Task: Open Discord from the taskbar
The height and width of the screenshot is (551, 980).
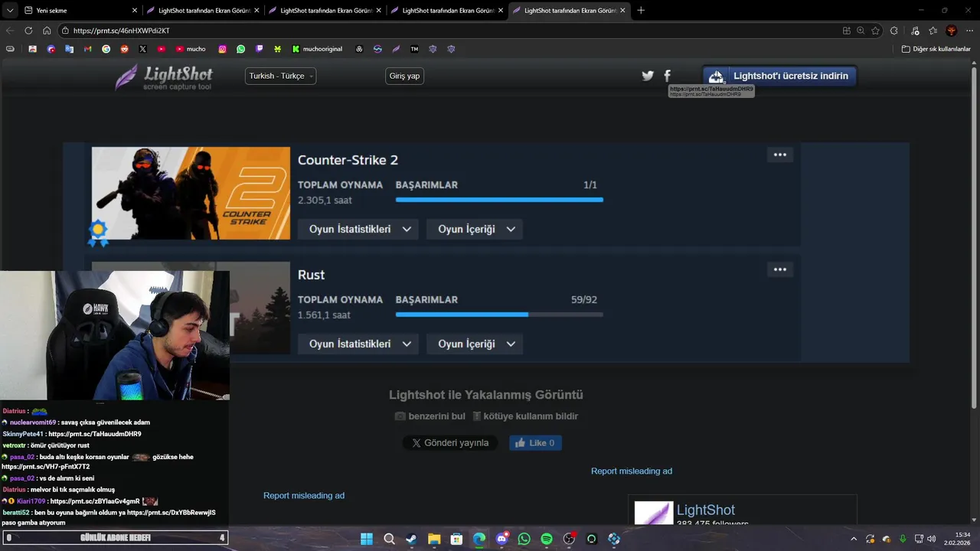Action: coord(501,539)
